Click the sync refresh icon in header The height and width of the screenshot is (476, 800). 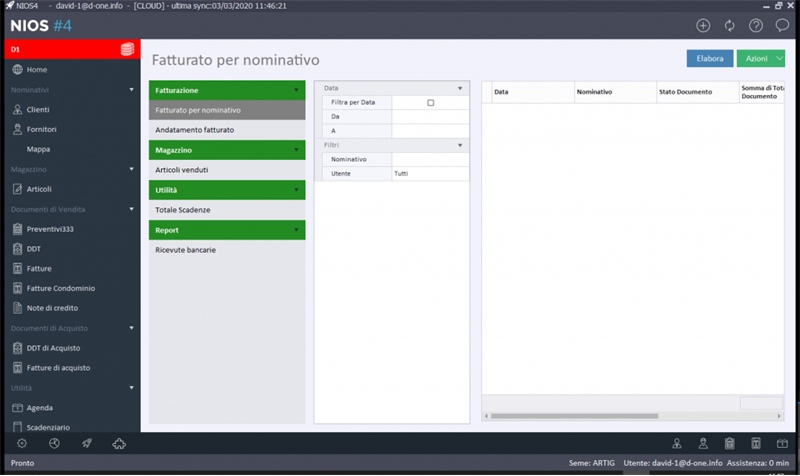coord(730,26)
